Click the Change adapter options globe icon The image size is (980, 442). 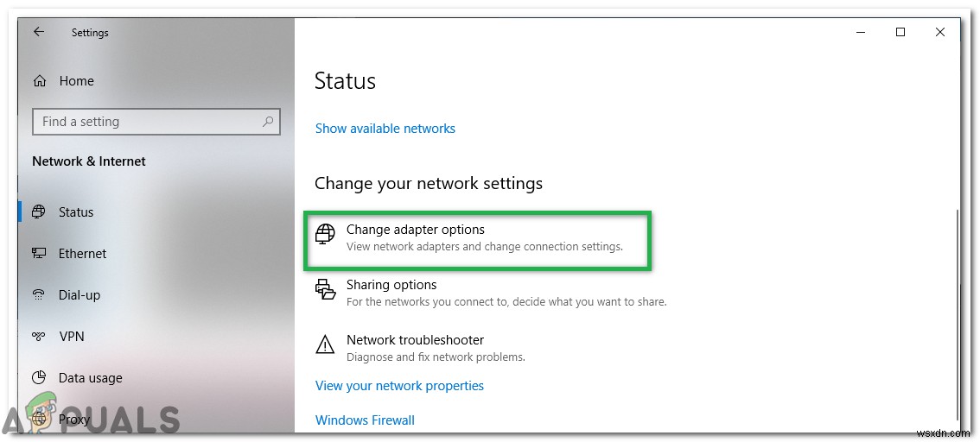tap(325, 234)
